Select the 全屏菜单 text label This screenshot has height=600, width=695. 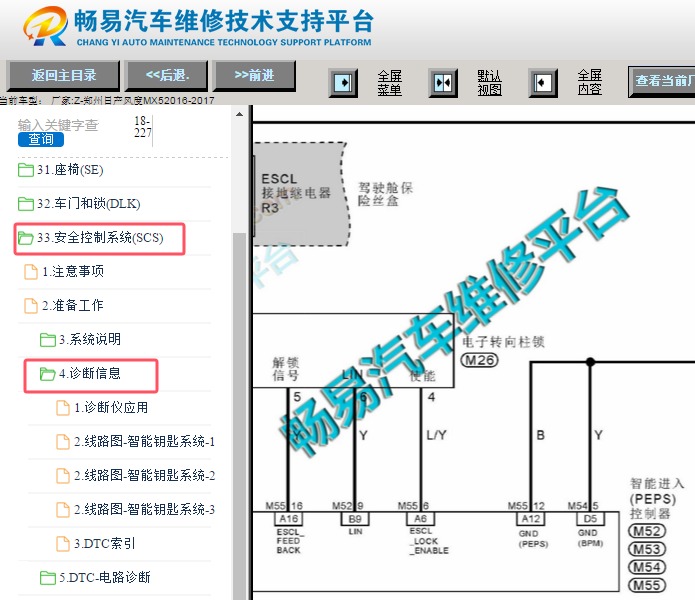coord(390,83)
